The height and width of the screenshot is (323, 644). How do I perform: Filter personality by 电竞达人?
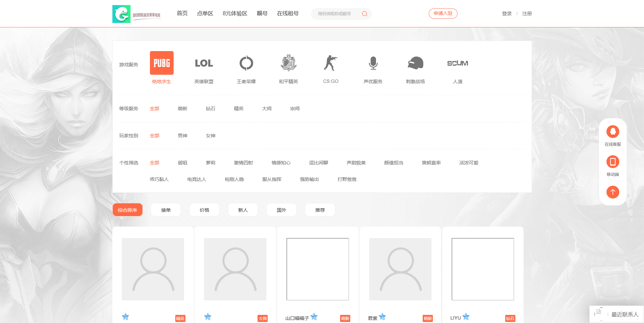[197, 179]
